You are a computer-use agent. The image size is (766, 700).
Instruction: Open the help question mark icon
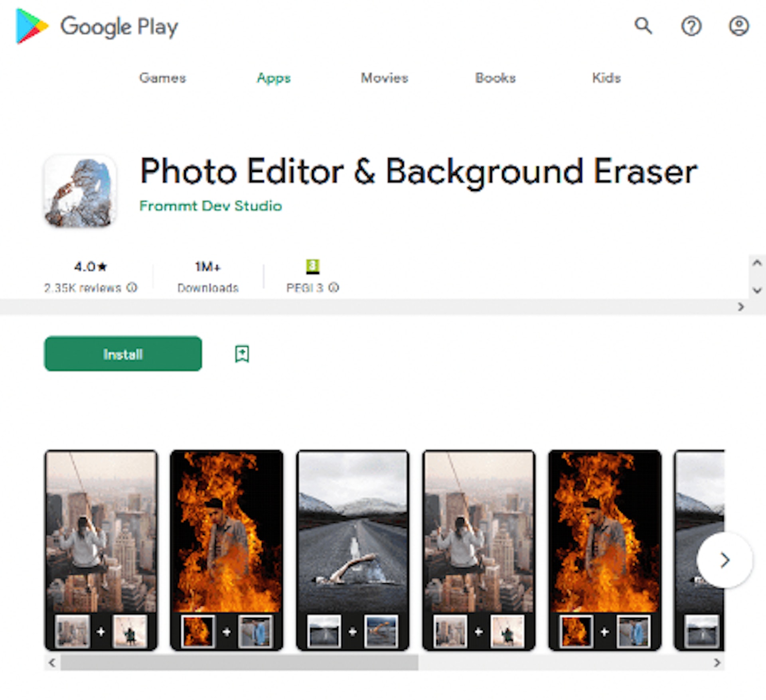point(691,26)
